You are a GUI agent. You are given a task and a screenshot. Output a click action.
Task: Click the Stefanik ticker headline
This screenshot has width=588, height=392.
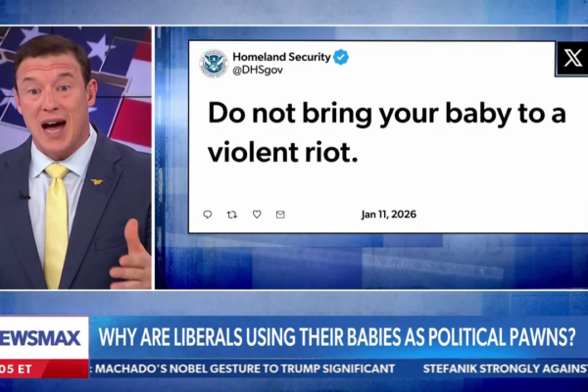[x=505, y=368]
